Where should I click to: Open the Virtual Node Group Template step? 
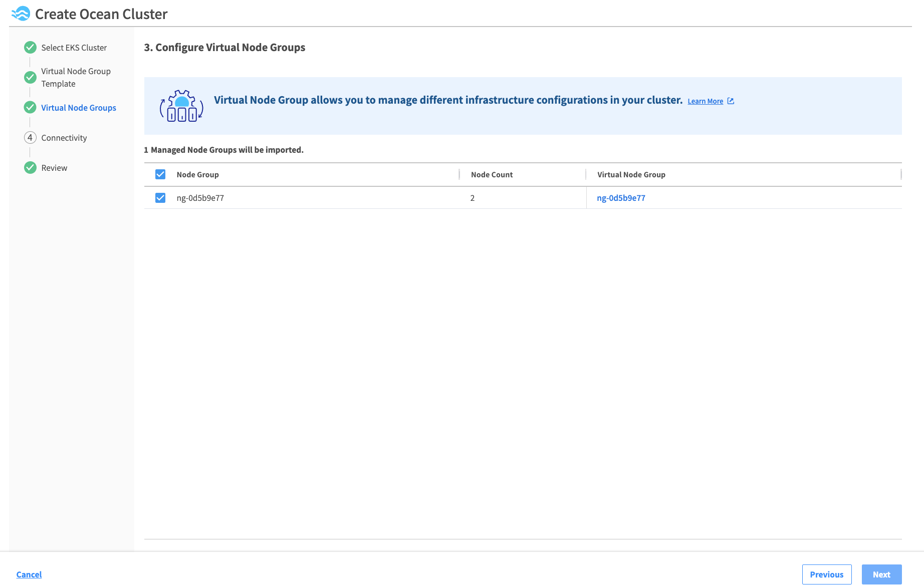[76, 78]
